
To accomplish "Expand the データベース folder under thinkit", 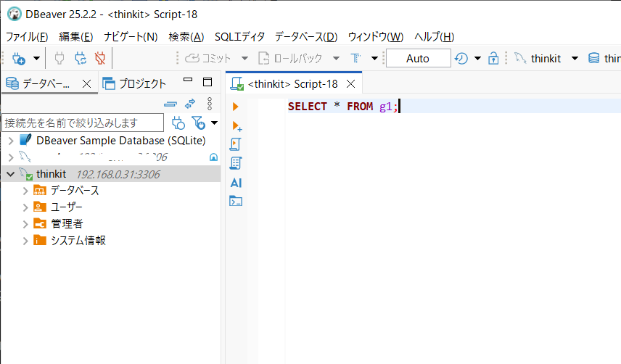I will coord(26,191).
